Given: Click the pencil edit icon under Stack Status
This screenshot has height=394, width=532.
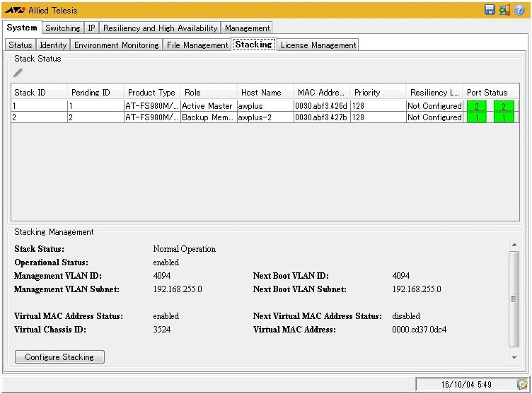Looking at the screenshot, I should click(18, 73).
